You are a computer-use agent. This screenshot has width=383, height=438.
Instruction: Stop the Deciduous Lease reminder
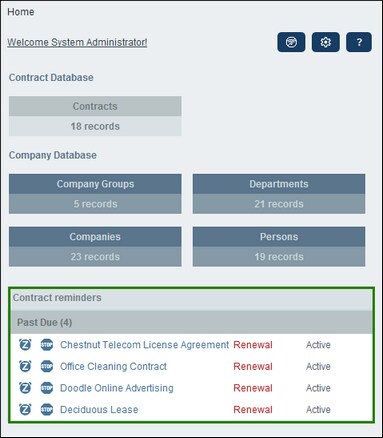click(x=47, y=409)
